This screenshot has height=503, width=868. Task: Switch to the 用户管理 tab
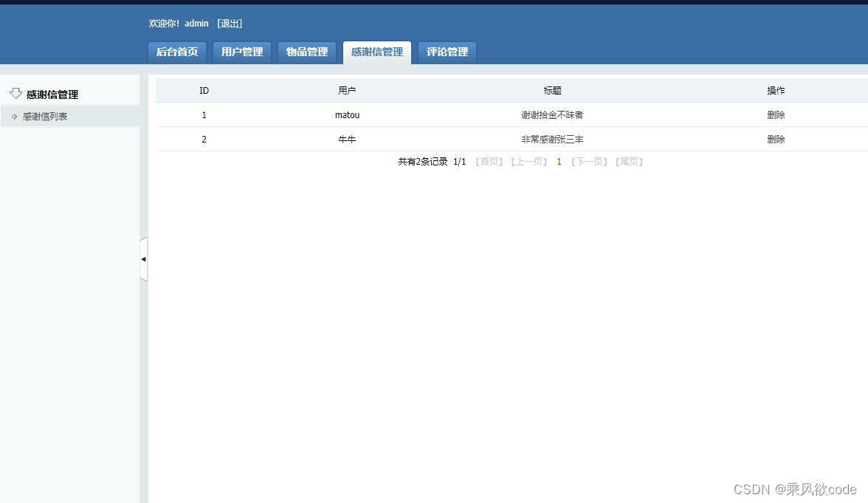[242, 52]
